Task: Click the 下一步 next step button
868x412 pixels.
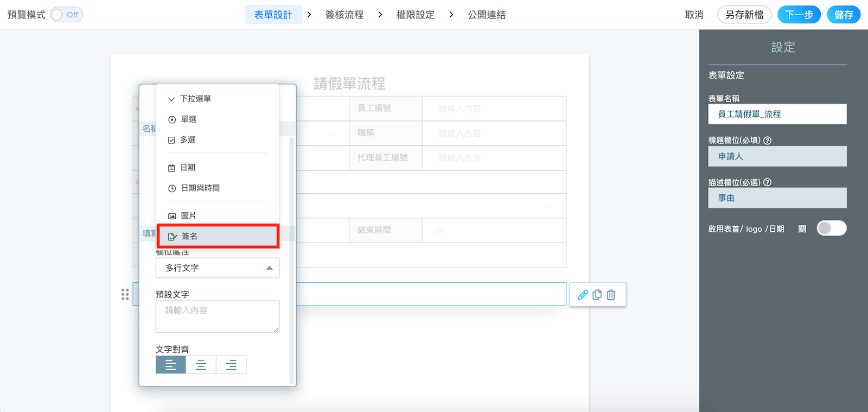Action: coord(799,15)
